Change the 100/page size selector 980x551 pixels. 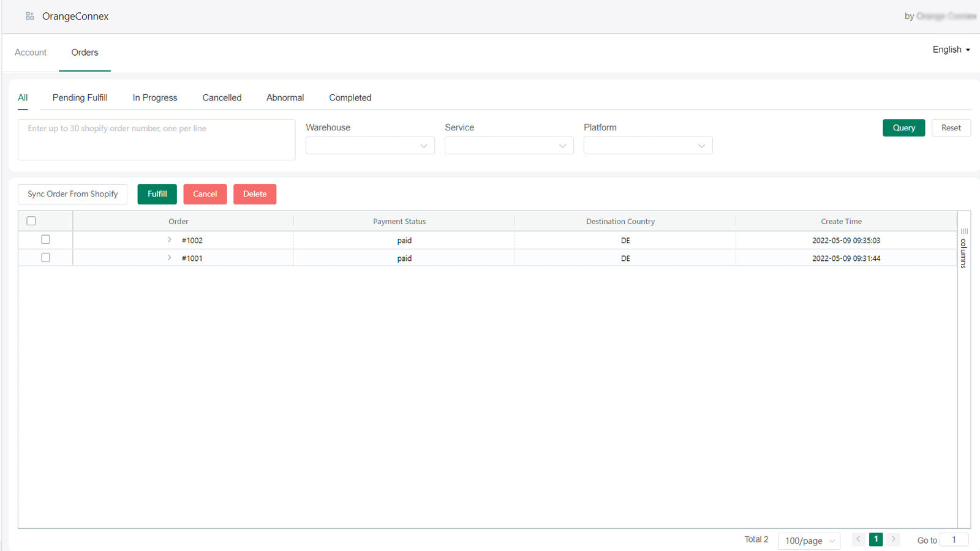[x=809, y=541]
